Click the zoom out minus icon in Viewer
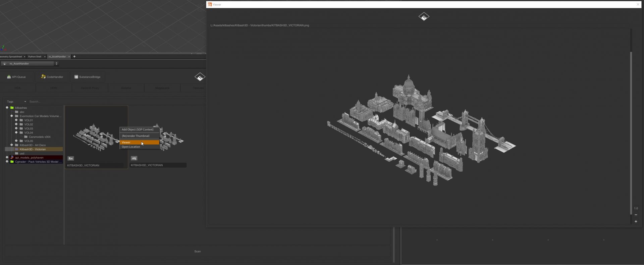 tap(636, 215)
